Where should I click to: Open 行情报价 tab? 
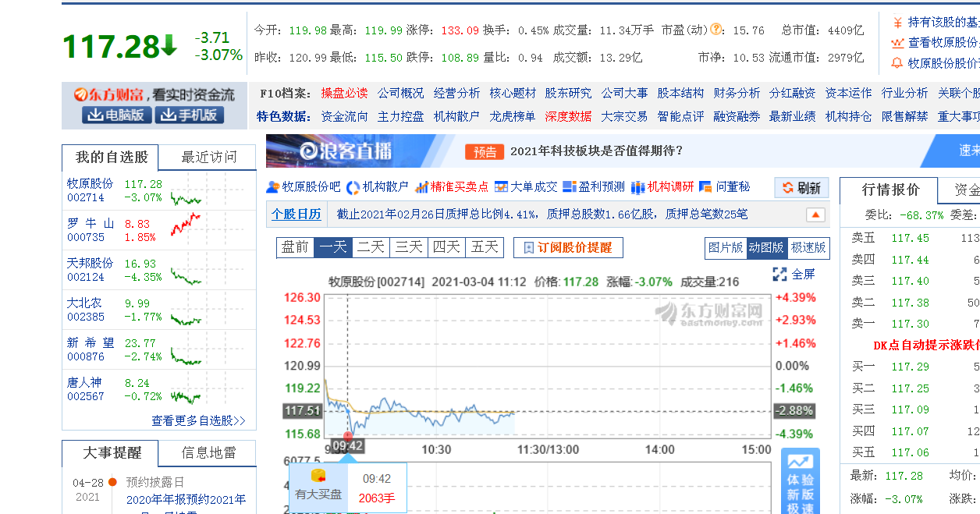[x=890, y=190]
